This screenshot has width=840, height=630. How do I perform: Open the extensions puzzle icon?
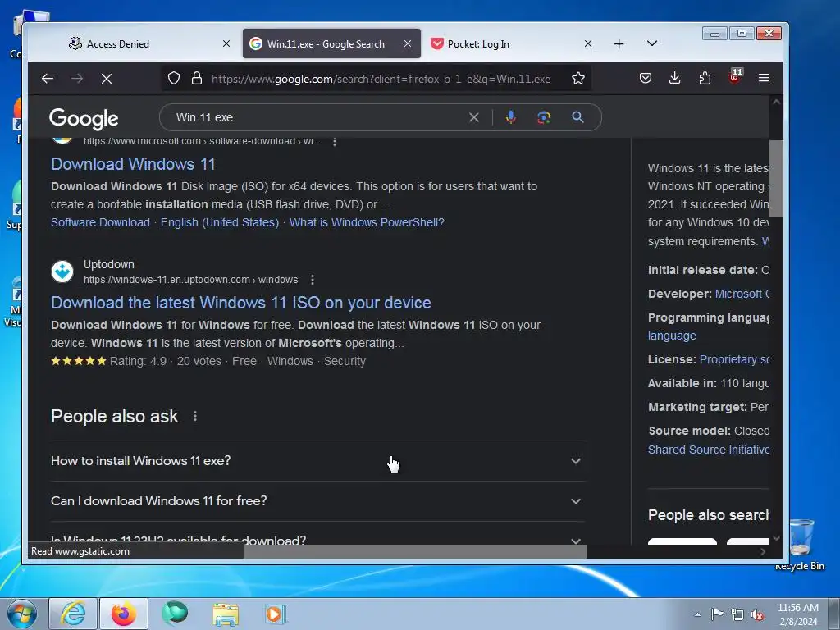tap(705, 78)
